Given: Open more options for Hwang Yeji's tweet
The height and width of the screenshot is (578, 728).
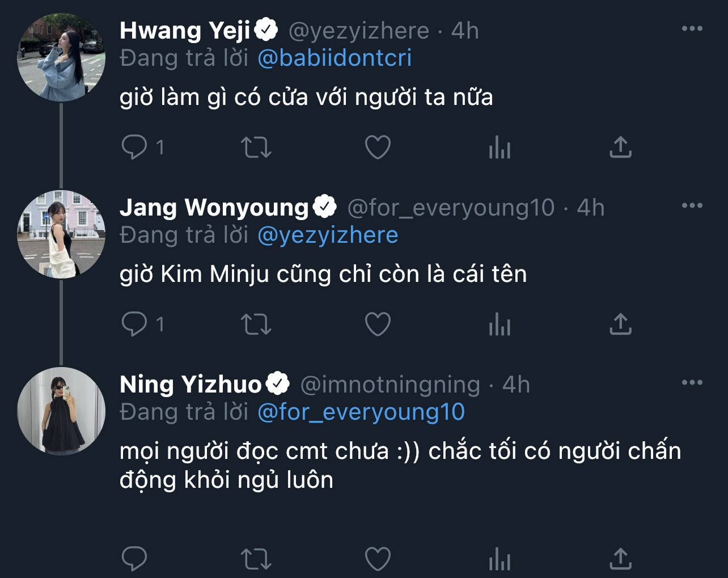Looking at the screenshot, I should (692, 29).
